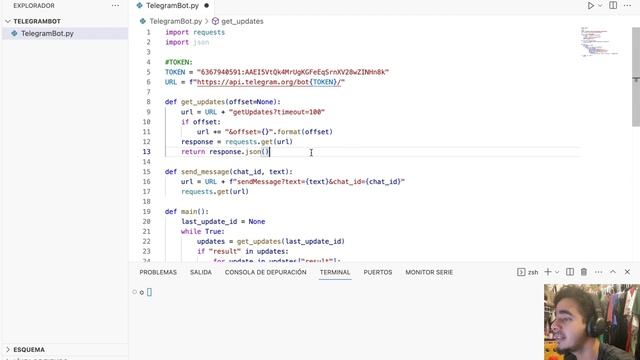
Task: Select the TelegramBot.py editor tab
Action: pos(172,6)
